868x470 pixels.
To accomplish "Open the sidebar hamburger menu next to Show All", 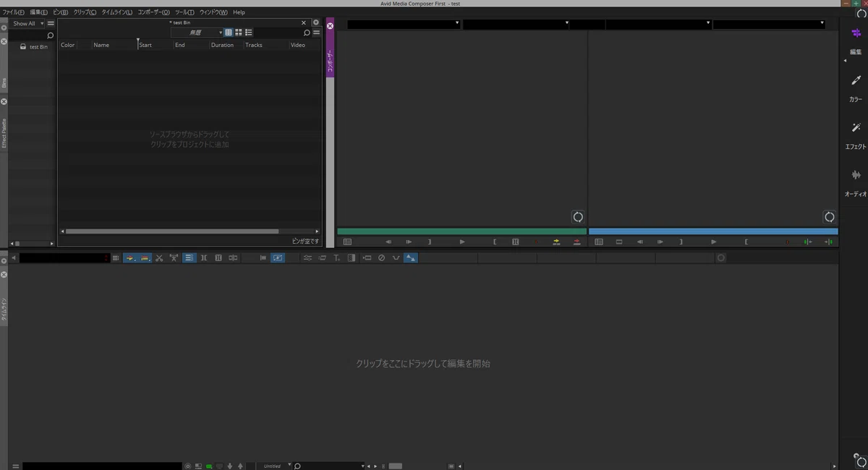I will pyautogui.click(x=51, y=23).
